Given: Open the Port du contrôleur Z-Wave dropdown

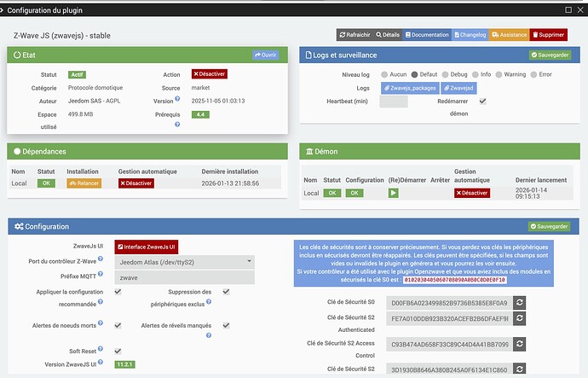Looking at the screenshot, I should [x=185, y=262].
